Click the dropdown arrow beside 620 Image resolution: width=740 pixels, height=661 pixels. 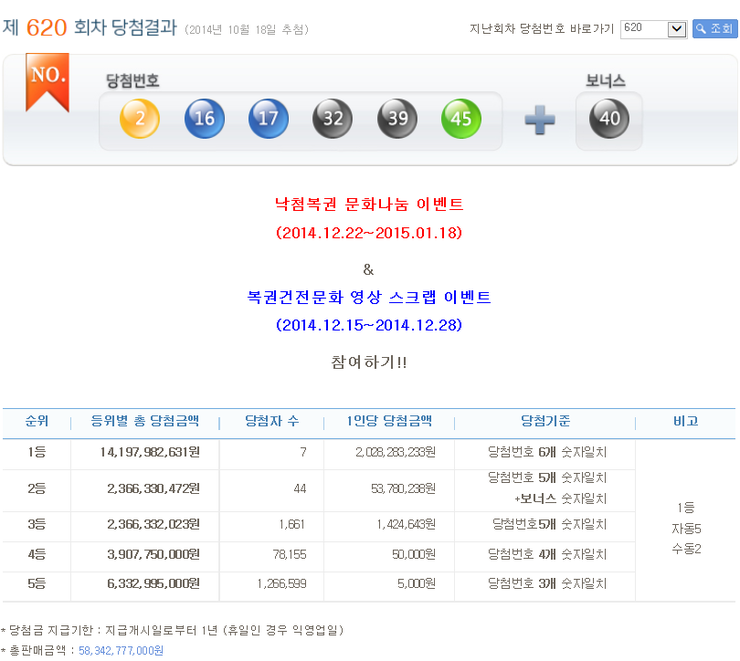tap(677, 29)
